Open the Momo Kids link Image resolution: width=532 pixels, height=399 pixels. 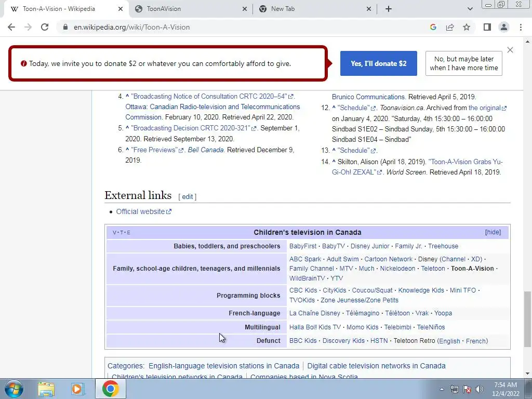click(362, 327)
